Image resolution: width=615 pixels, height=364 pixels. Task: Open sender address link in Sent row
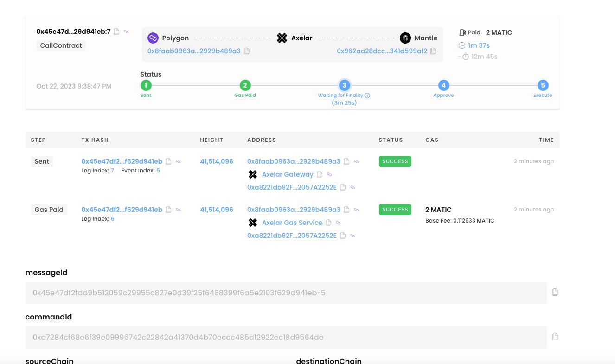(294, 161)
